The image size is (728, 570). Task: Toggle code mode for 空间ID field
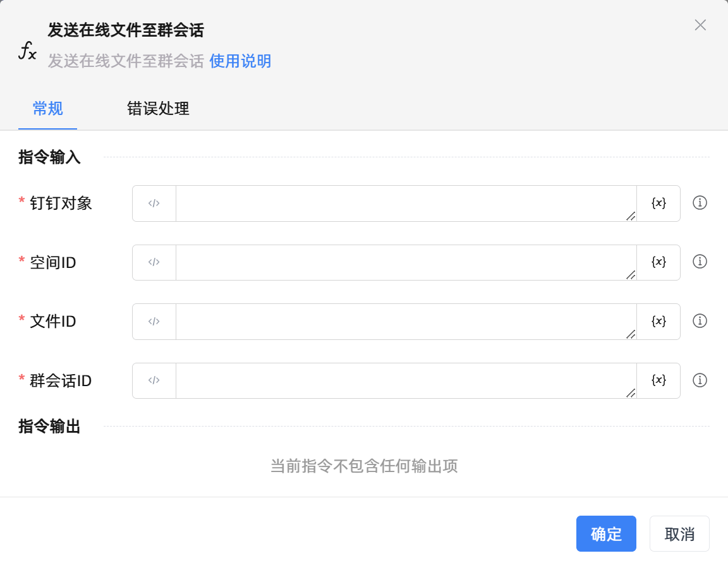pos(154,262)
